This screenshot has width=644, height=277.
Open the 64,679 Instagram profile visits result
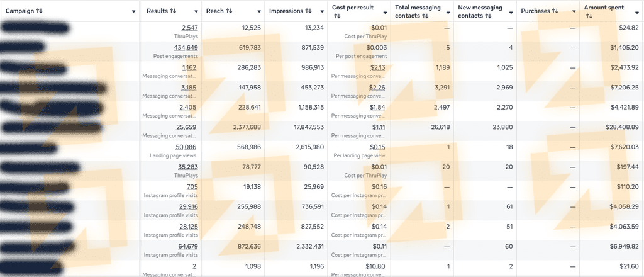(188, 247)
